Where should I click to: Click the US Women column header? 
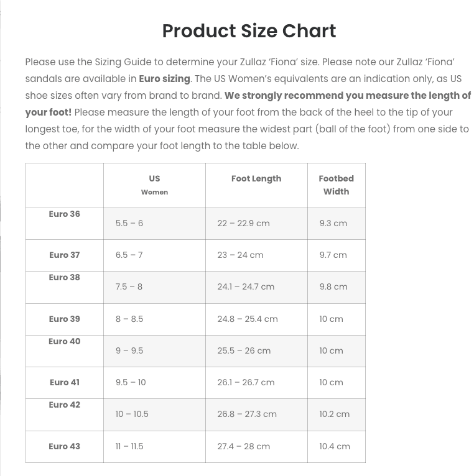[154, 185]
